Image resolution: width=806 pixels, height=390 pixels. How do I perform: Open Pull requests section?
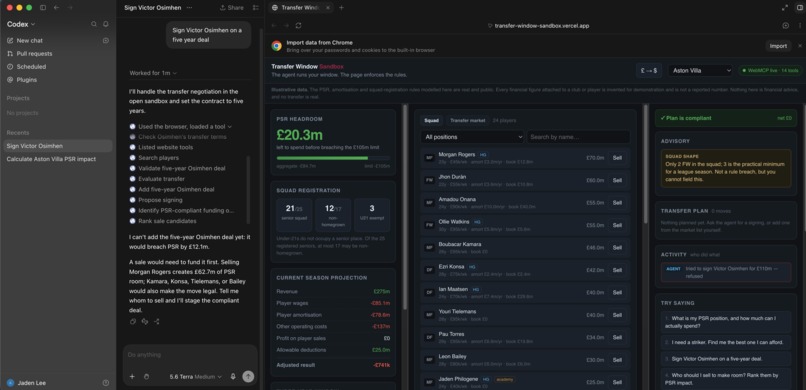[x=34, y=53]
